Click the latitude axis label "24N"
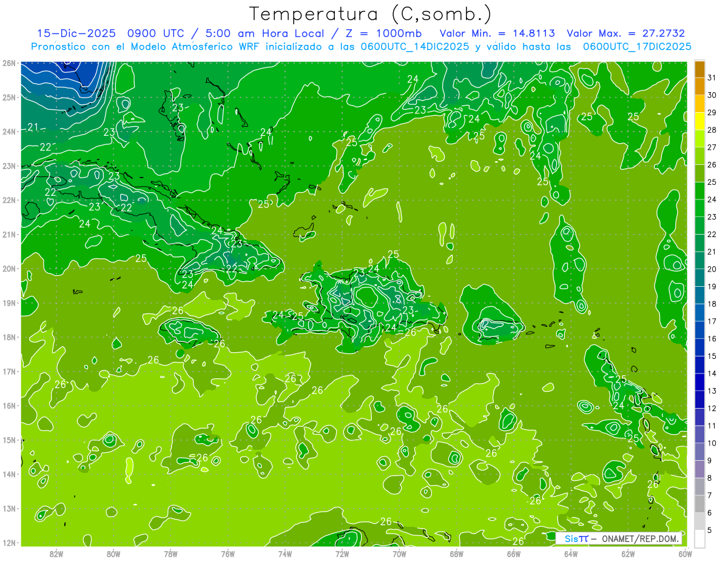Viewport: 728px width, 562px height. tap(9, 132)
